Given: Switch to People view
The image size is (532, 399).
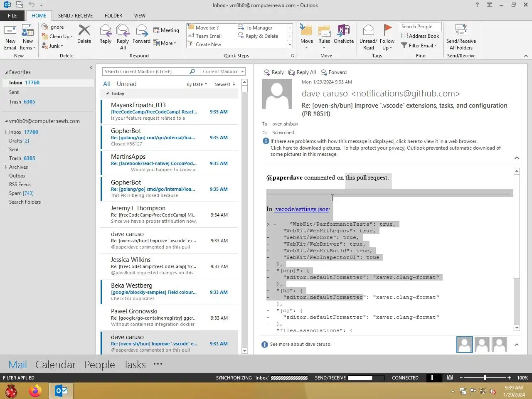Looking at the screenshot, I should coord(100,365).
